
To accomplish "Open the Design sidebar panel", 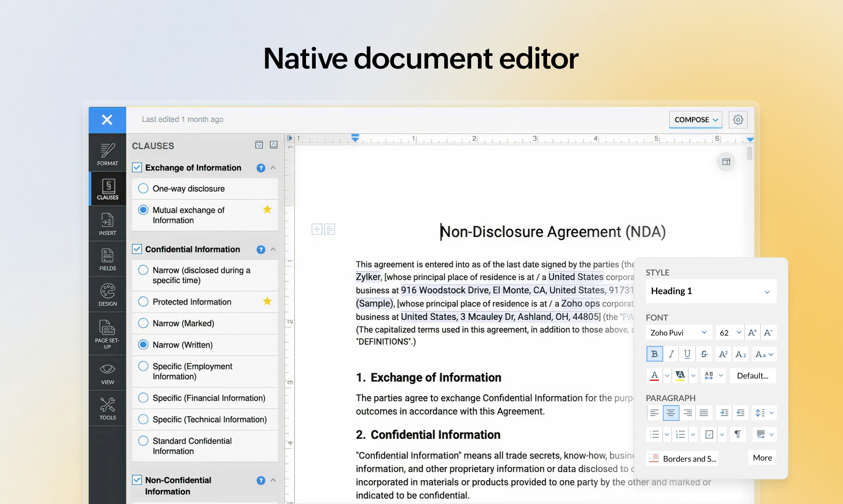I will [108, 294].
